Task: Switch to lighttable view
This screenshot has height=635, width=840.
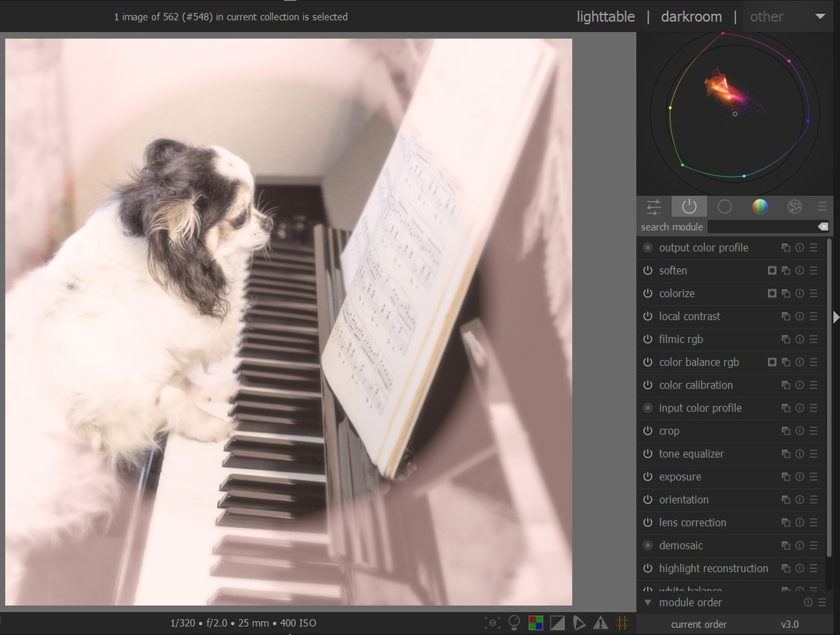Action: pyautogui.click(x=605, y=16)
